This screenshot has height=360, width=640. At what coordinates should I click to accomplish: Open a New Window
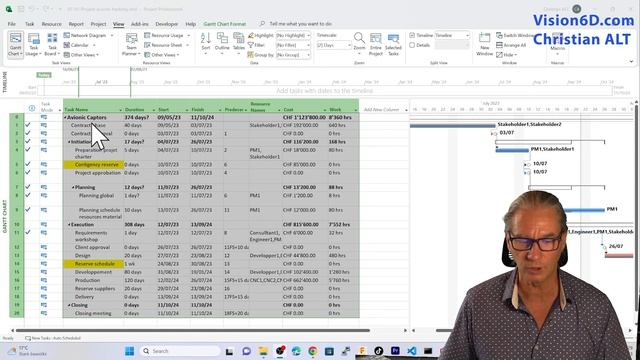[484, 44]
